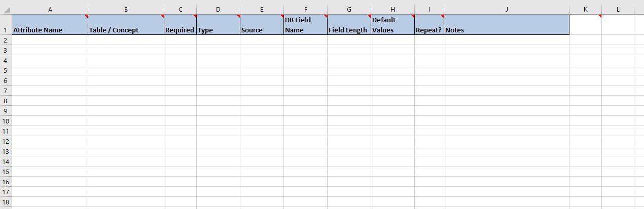Image resolution: width=644 pixels, height=209 pixels.
Task: Select the "Table / Concept" header cell
Action: click(126, 25)
